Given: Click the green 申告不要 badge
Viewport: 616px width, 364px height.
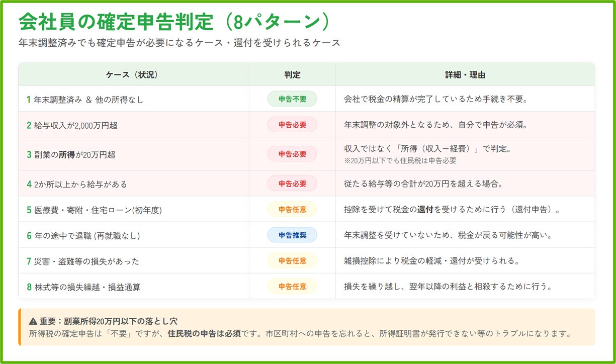Looking at the screenshot, I should pos(292,99).
